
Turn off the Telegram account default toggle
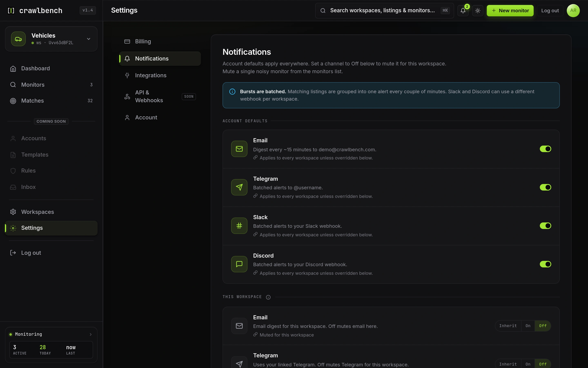pos(546,187)
